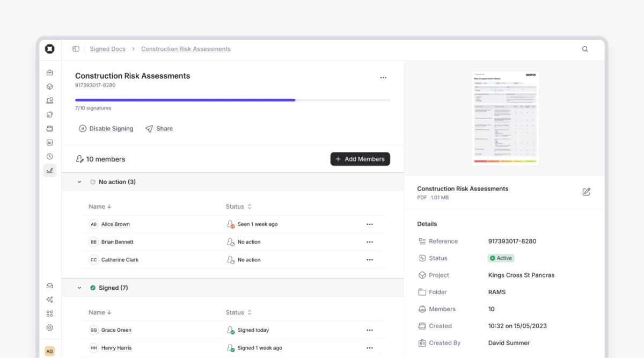Image resolution: width=644 pixels, height=358 pixels.
Task: Open the settings gear icon in sidebar
Action: pos(50,328)
